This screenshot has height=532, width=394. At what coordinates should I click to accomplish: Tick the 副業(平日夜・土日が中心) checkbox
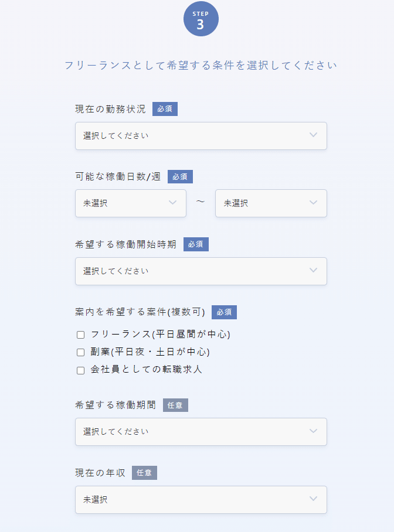[80, 353]
